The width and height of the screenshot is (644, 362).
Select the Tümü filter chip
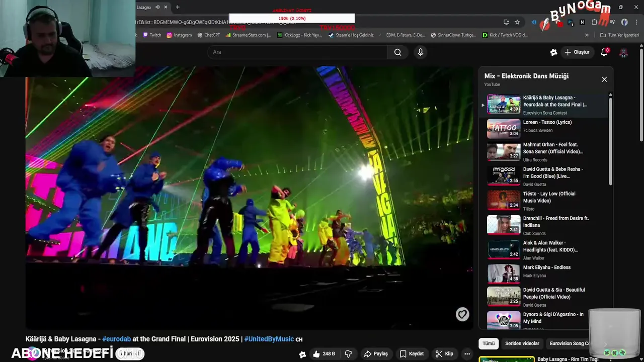(x=489, y=344)
